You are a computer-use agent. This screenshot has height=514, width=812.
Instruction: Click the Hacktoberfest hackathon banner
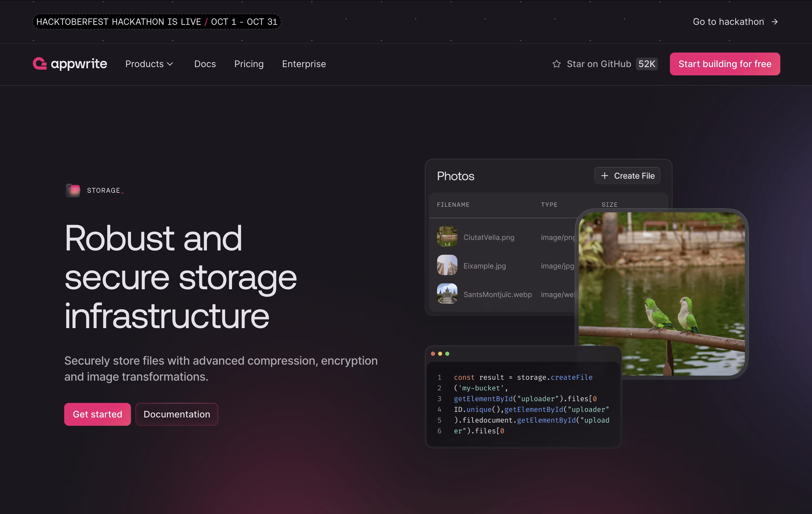157,22
